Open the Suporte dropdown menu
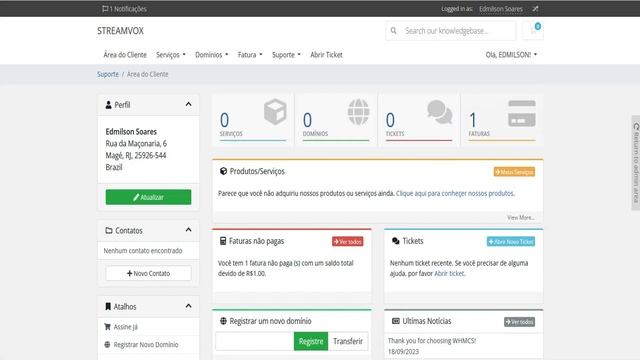This screenshot has width=640, height=360. (286, 55)
